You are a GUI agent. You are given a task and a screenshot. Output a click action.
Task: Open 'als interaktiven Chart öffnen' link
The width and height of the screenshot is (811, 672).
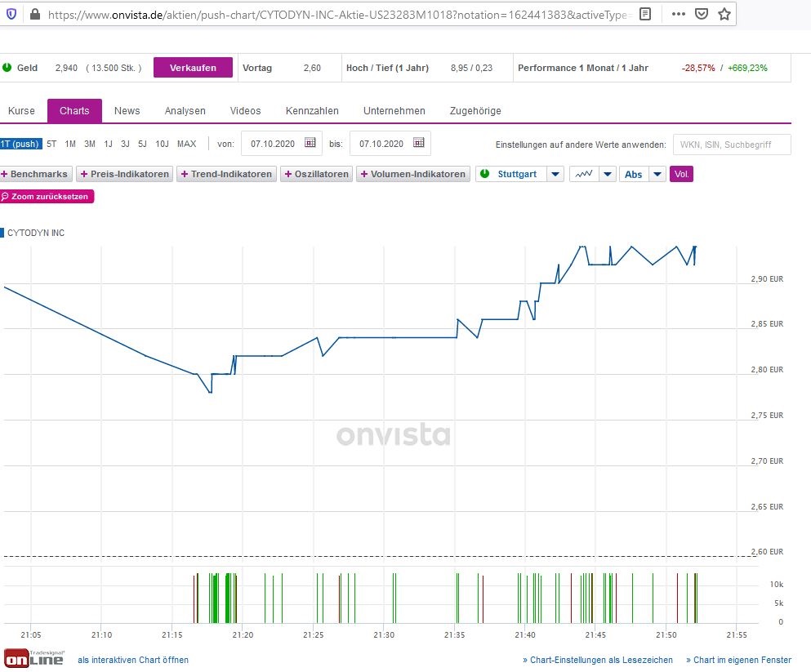point(132,660)
